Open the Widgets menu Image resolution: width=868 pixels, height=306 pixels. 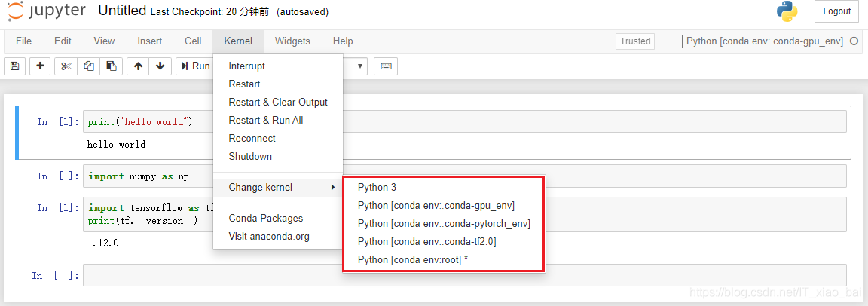pyautogui.click(x=292, y=41)
